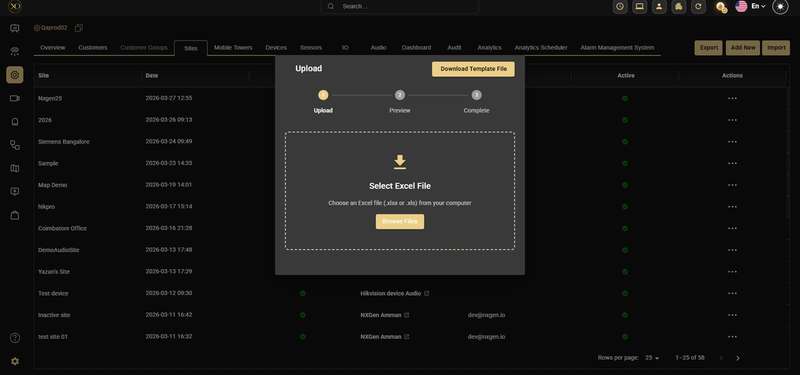800x375 pixels.
Task: Click the green active indicator in the Nxgen25 row
Action: pyautogui.click(x=625, y=98)
